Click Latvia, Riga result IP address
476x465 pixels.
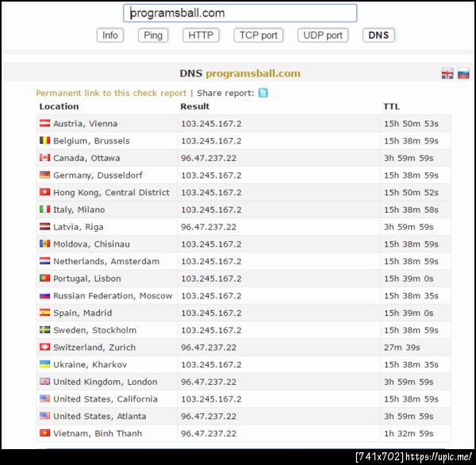pyautogui.click(x=209, y=227)
